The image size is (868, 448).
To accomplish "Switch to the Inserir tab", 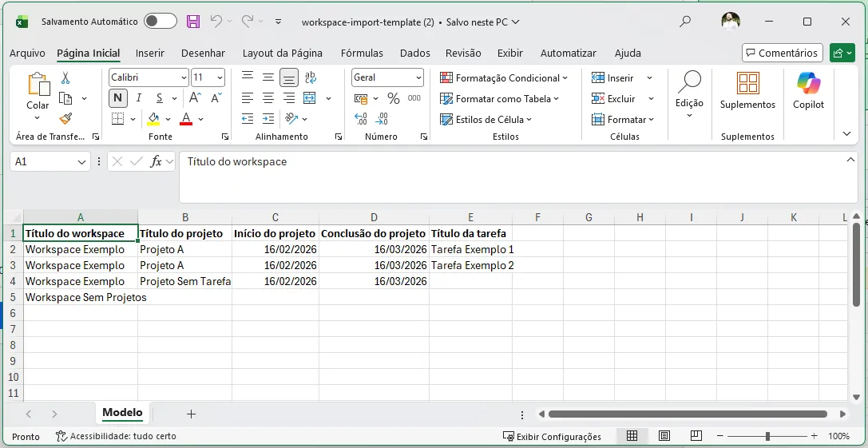I will 150,54.
